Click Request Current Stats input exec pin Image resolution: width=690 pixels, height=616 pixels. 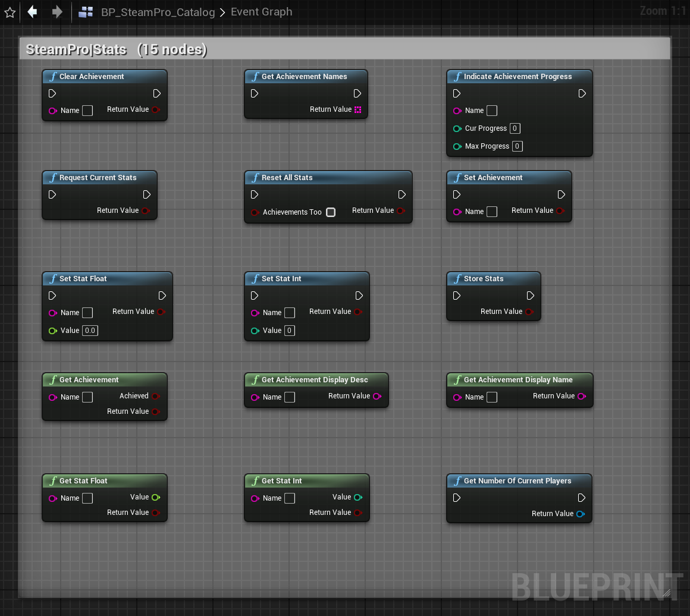click(x=52, y=194)
